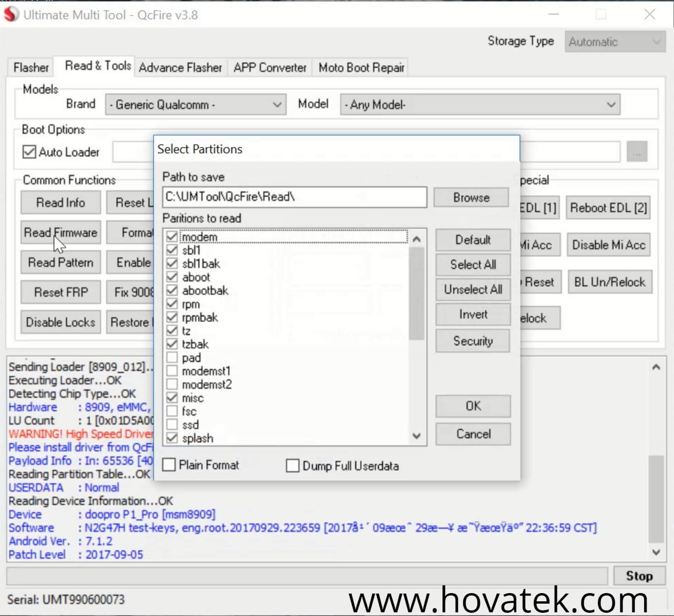Enable the modemst2 partition checkbox
This screenshot has width=674, height=616.
(x=172, y=384)
